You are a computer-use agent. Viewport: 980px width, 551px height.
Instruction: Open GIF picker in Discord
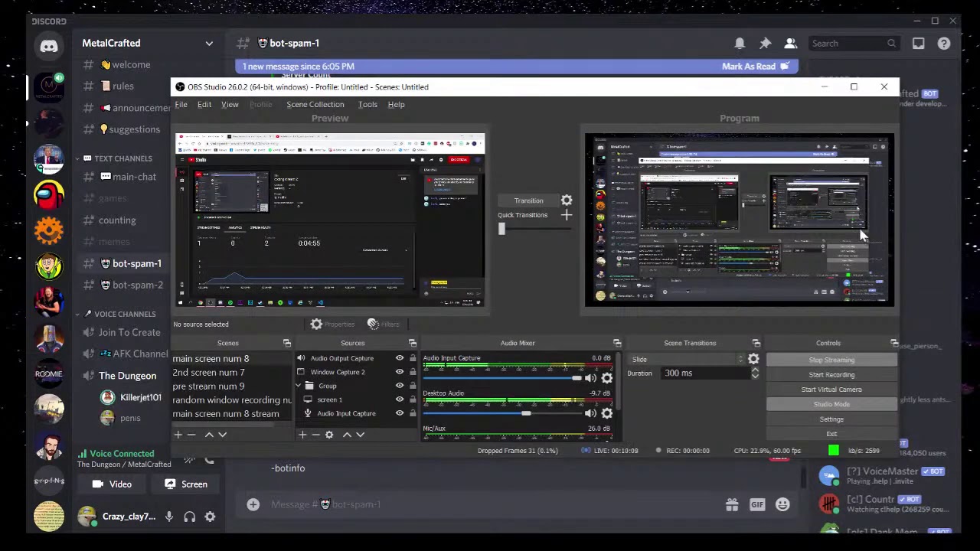click(x=757, y=504)
